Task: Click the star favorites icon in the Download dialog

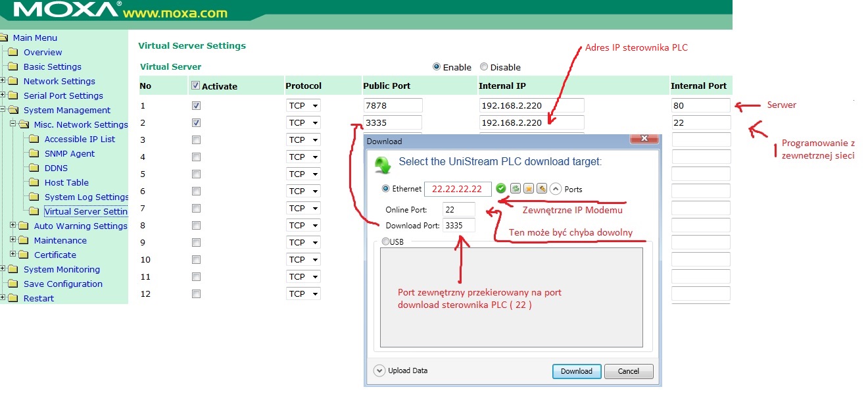Action: pos(529,189)
